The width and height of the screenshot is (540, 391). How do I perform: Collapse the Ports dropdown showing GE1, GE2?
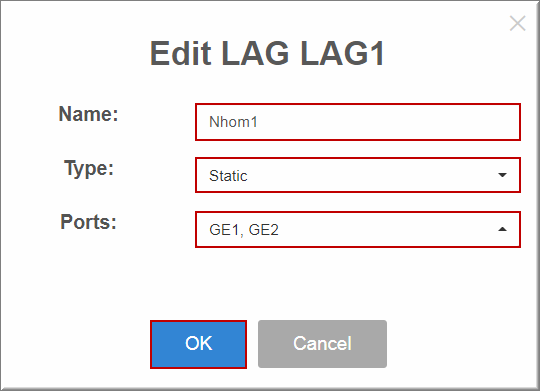click(x=358, y=229)
